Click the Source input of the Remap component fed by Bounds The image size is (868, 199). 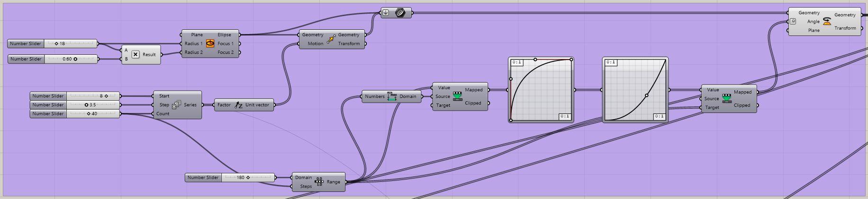coord(443,96)
